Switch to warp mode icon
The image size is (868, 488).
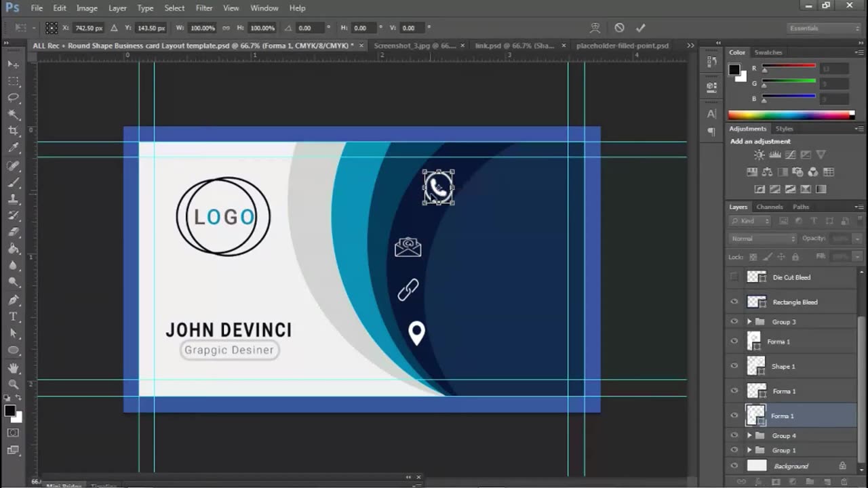pyautogui.click(x=595, y=28)
